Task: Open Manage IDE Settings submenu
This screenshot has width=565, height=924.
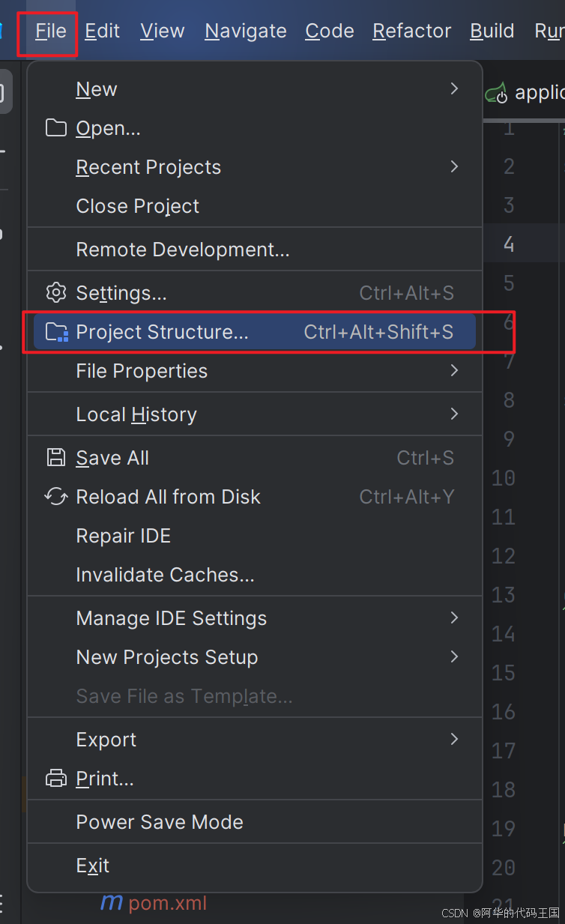Action: (255, 618)
